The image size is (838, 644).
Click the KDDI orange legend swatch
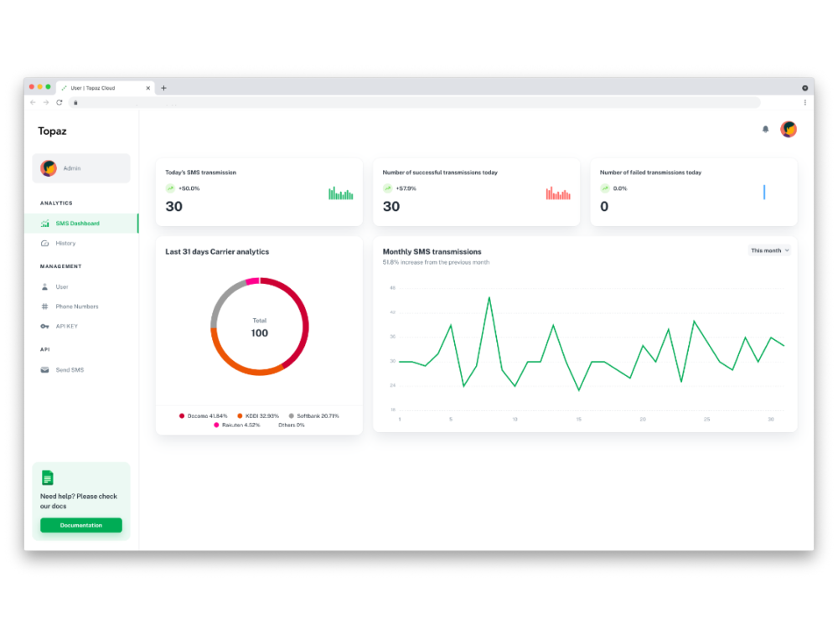240,415
